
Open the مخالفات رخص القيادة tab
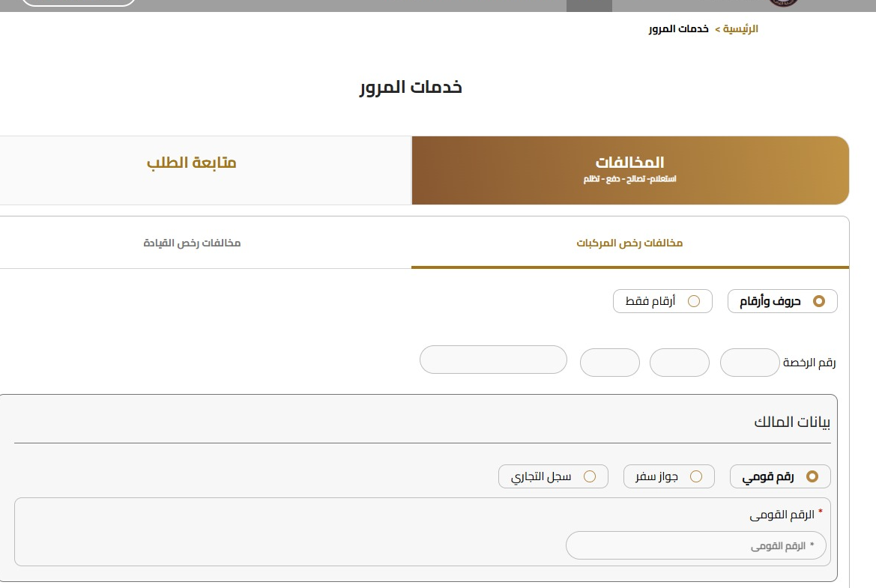coord(193,243)
